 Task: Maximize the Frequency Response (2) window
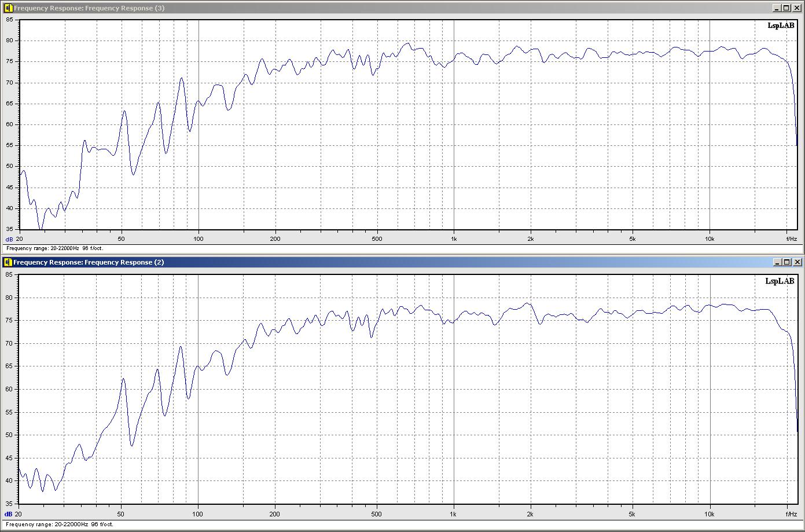click(786, 262)
